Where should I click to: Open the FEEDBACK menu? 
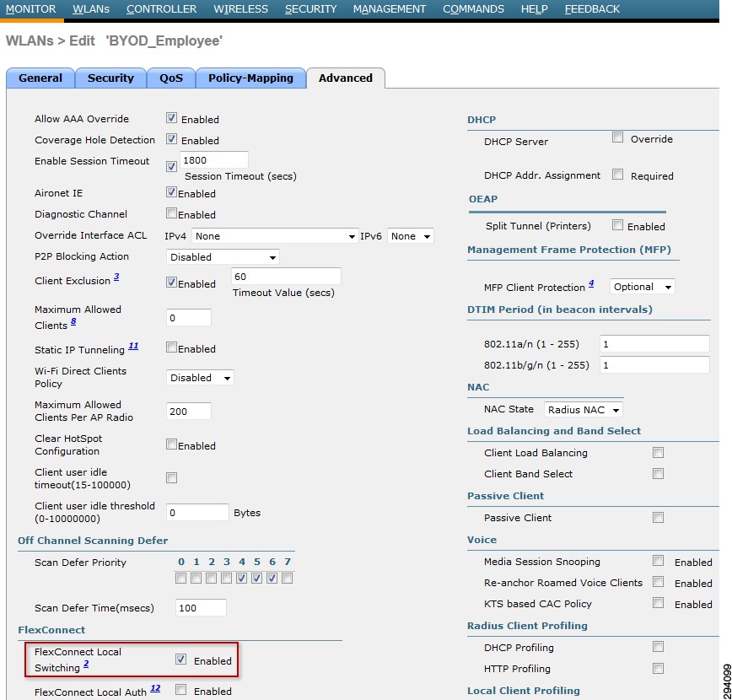pos(592,9)
